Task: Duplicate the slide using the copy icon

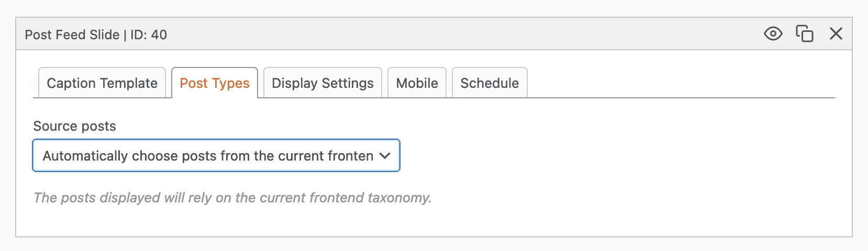Action: click(x=804, y=34)
